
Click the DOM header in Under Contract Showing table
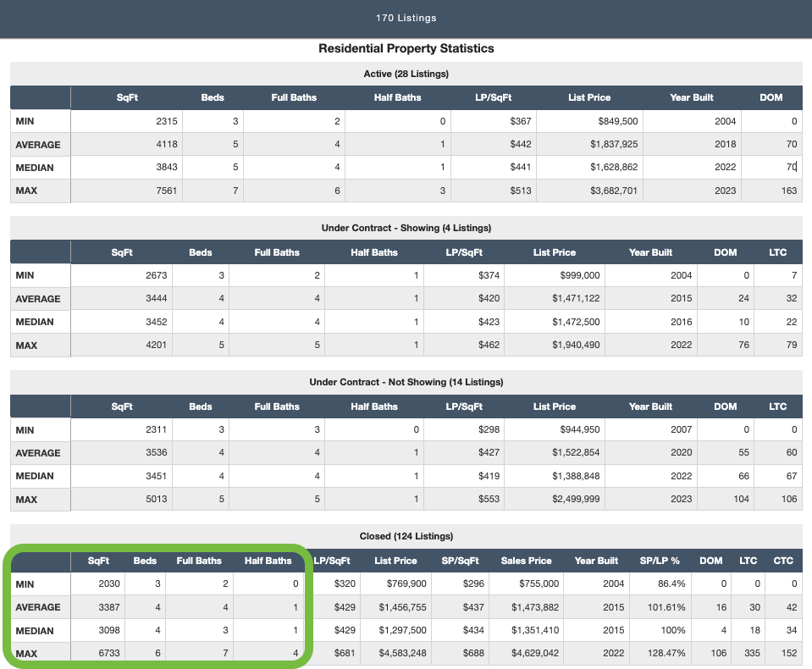pyautogui.click(x=723, y=252)
